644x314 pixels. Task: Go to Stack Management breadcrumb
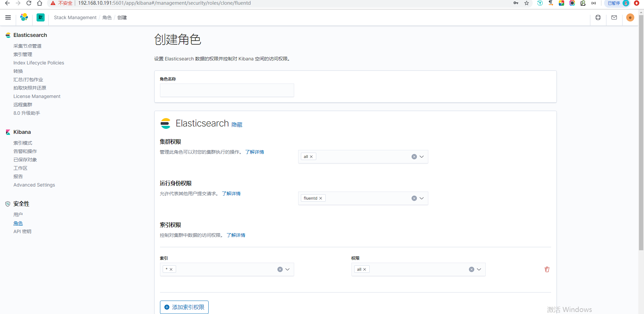[75, 17]
